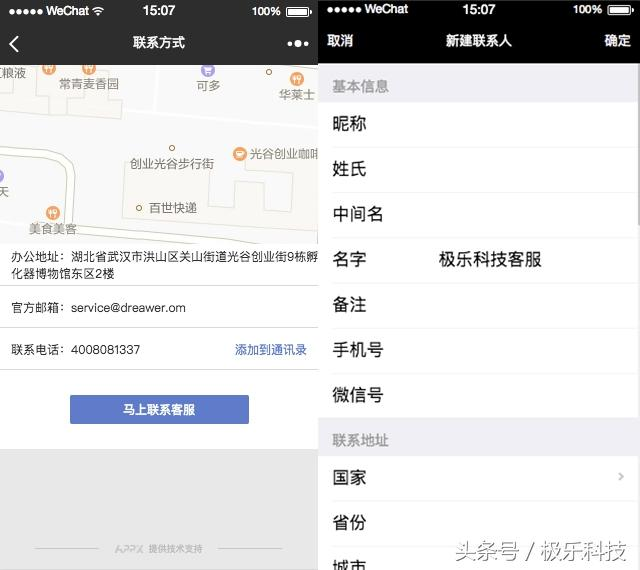Image resolution: width=640 pixels, height=570 pixels.
Task: Tap the WiFi status icon
Action: 98,11
